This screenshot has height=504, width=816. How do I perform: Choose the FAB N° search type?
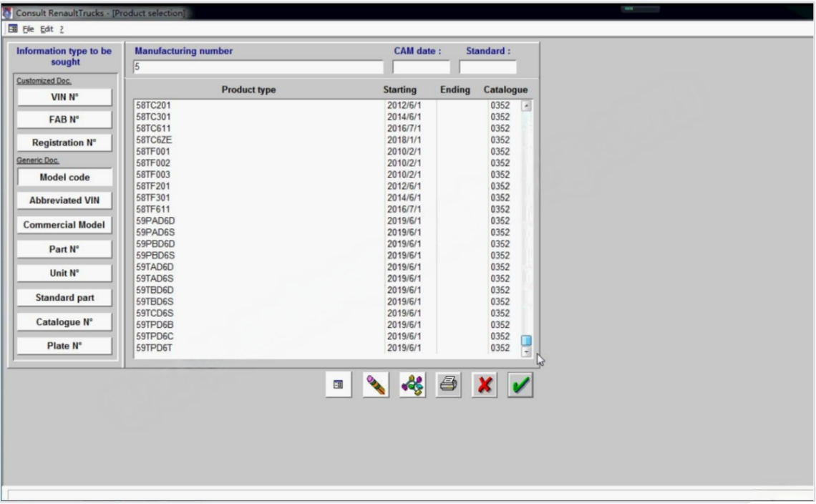[64, 120]
